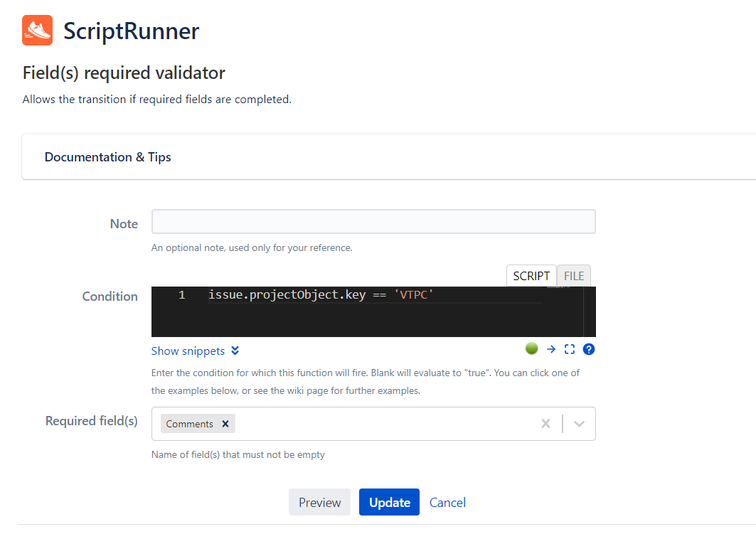The image size is (756, 534).
Task: Run the condition script via arrow icon
Action: pyautogui.click(x=550, y=348)
